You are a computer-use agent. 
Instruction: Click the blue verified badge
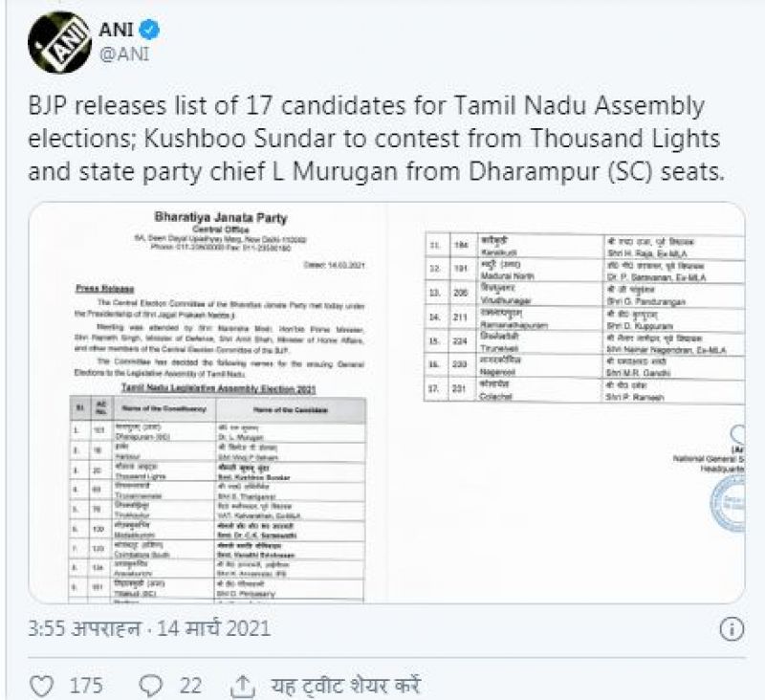[155, 31]
